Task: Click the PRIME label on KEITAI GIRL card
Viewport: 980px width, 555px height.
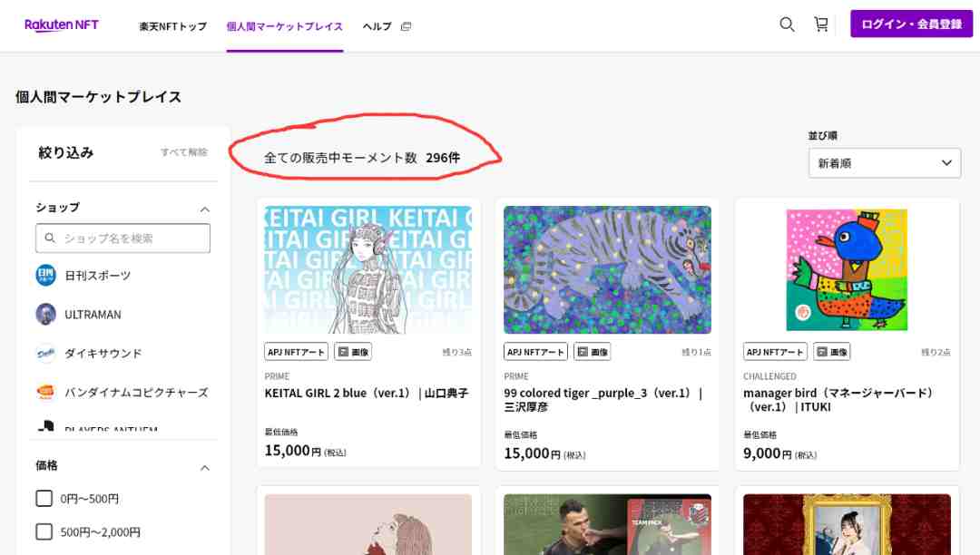Action: (x=277, y=376)
